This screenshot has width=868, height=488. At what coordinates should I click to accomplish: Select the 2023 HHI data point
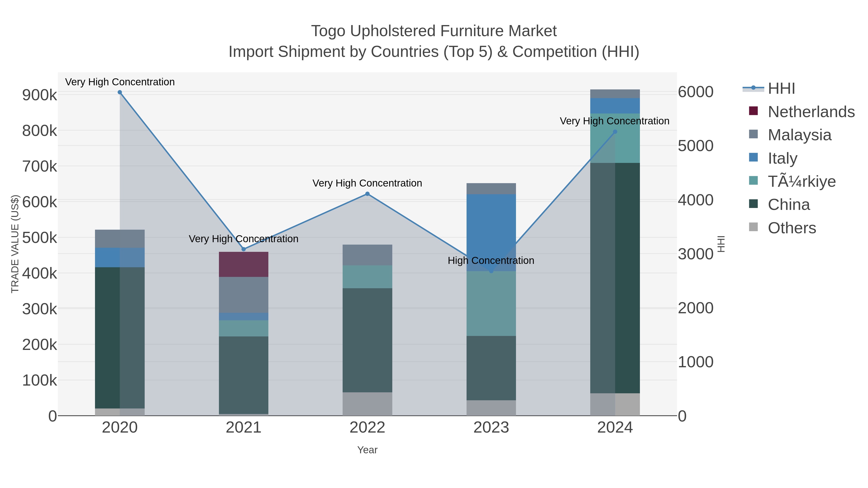pyautogui.click(x=491, y=271)
